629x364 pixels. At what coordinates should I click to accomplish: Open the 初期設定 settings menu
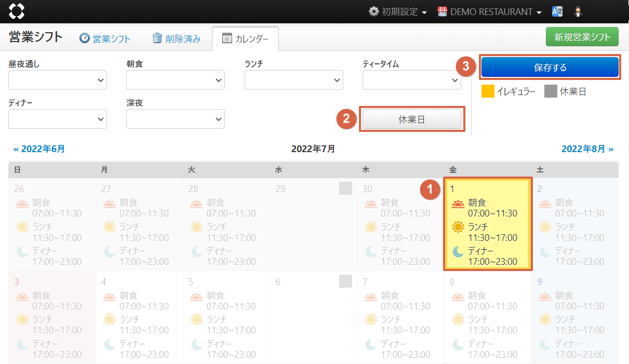click(398, 11)
